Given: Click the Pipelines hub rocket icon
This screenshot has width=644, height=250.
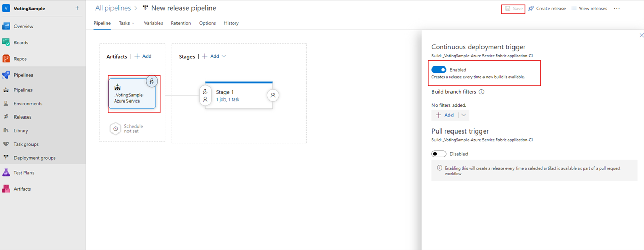Looking at the screenshot, I should pos(6,75).
